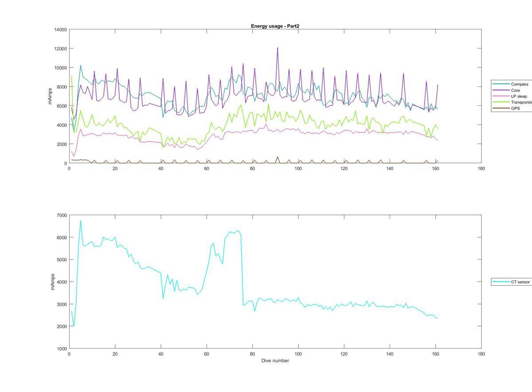
Task: Click the 80 x-axis tick in the CT sensor plot
Action: [252, 354]
